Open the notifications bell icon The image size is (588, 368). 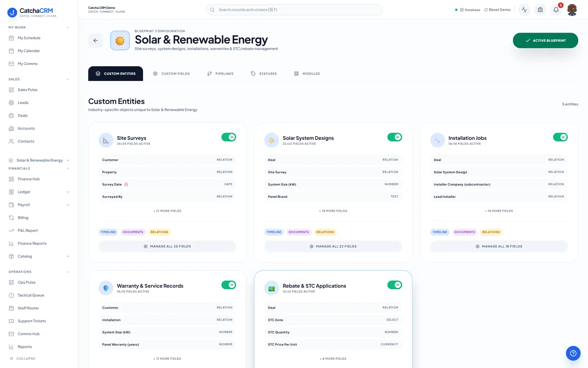tap(556, 10)
